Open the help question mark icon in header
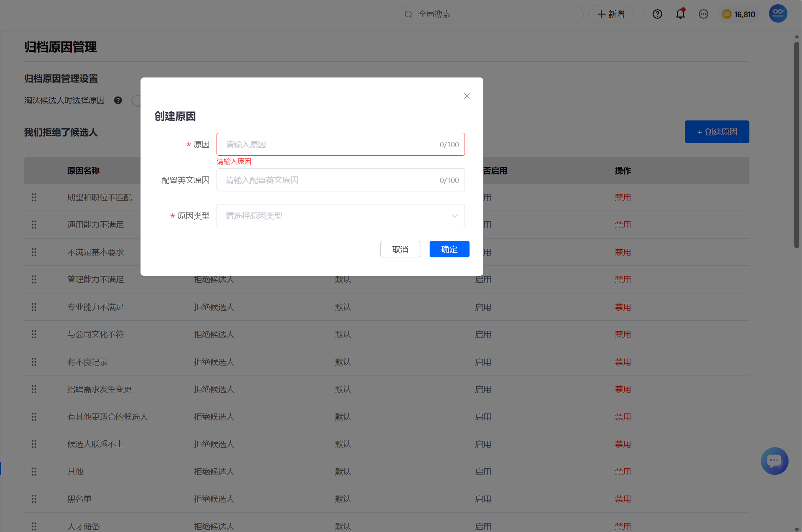Screen dimensions: 802x532 (657, 14)
